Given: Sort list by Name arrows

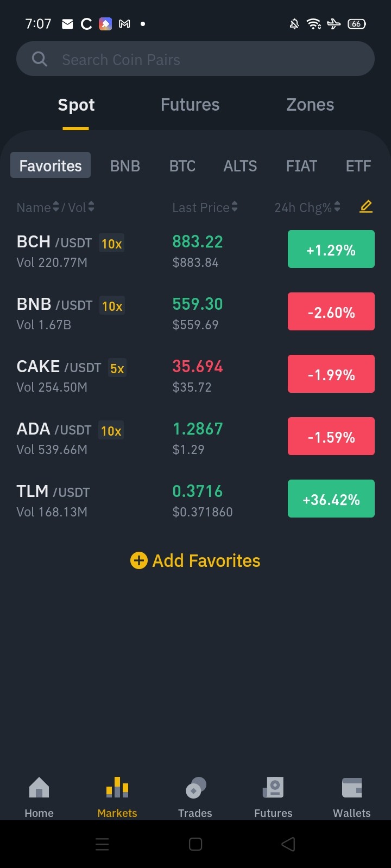Looking at the screenshot, I should [55, 207].
